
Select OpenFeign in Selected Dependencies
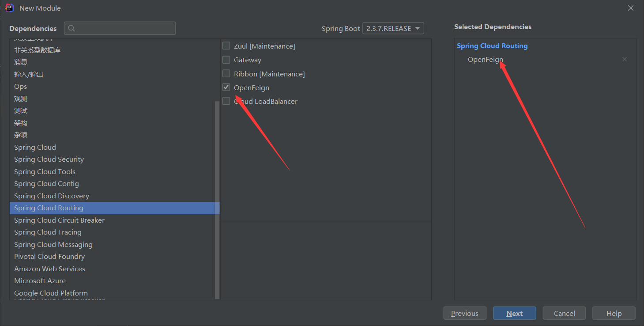coord(486,59)
